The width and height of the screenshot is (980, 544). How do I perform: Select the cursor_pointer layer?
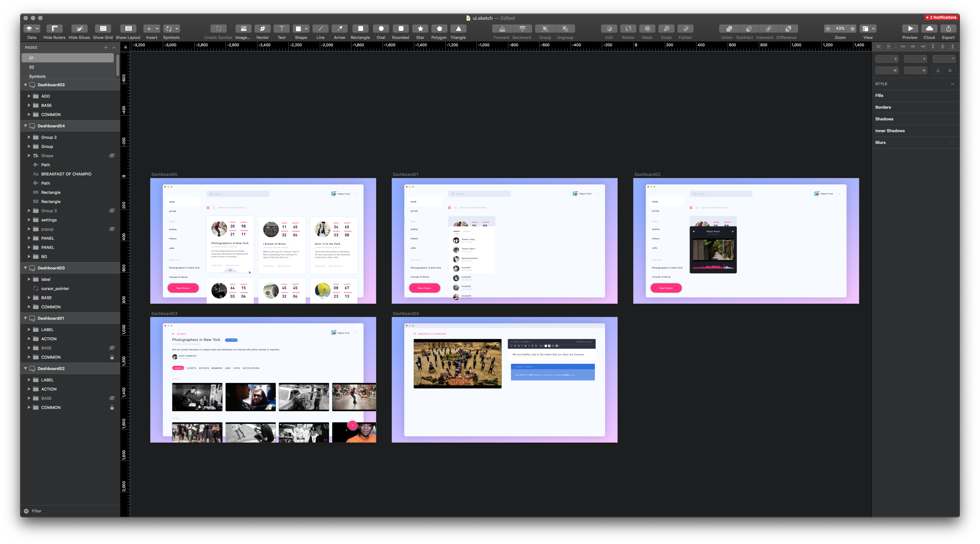click(70, 289)
